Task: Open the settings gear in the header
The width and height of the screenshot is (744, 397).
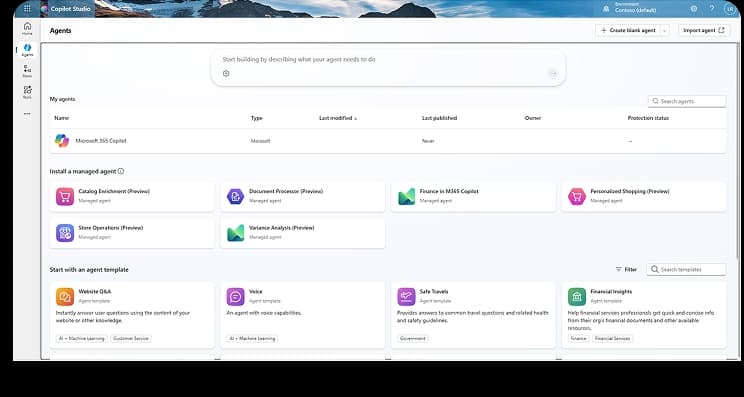Action: (x=694, y=9)
